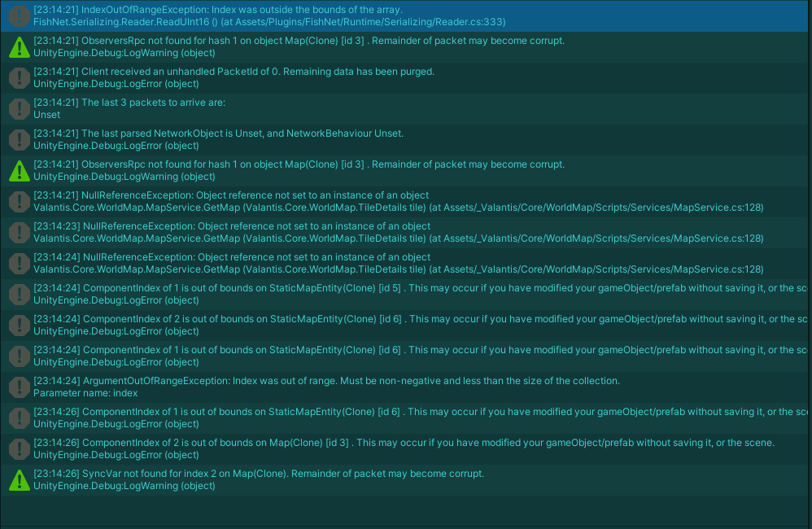The height and width of the screenshot is (529, 812).
Task: Click the warning triangle next to the SyncVar warning
Action: coord(19,479)
